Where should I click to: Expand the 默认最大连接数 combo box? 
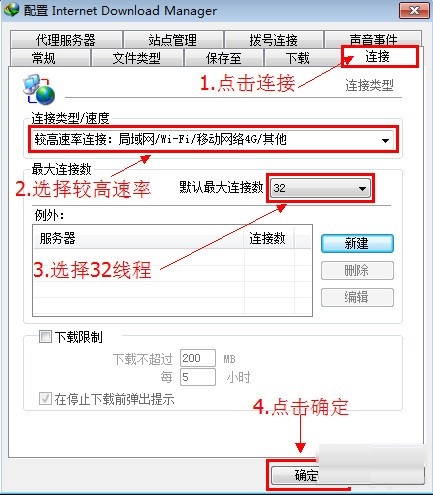[320, 188]
